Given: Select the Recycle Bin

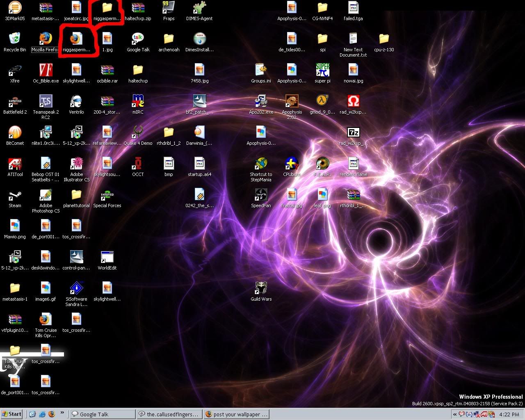Looking at the screenshot, I should pyautogui.click(x=15, y=40).
